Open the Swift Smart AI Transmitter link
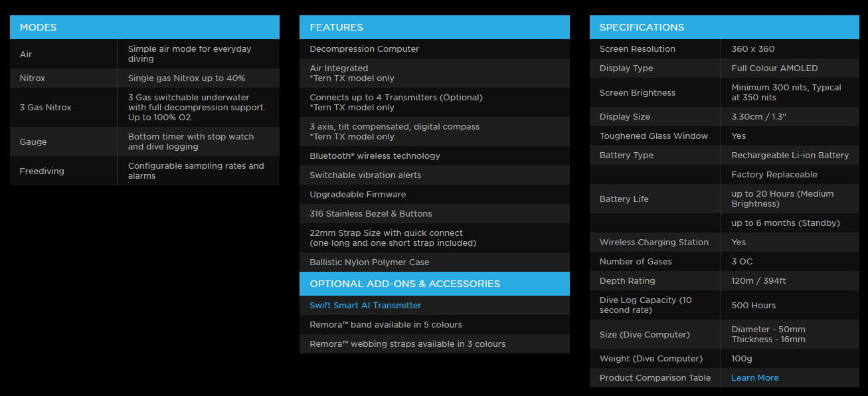 point(365,306)
